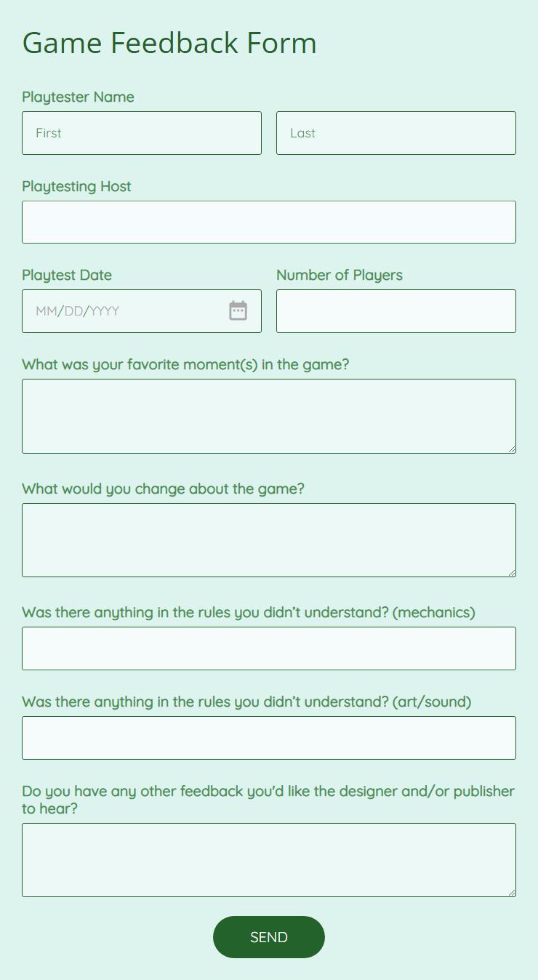The height and width of the screenshot is (980, 538).
Task: Click the Number of Players label
Action: pos(340,275)
